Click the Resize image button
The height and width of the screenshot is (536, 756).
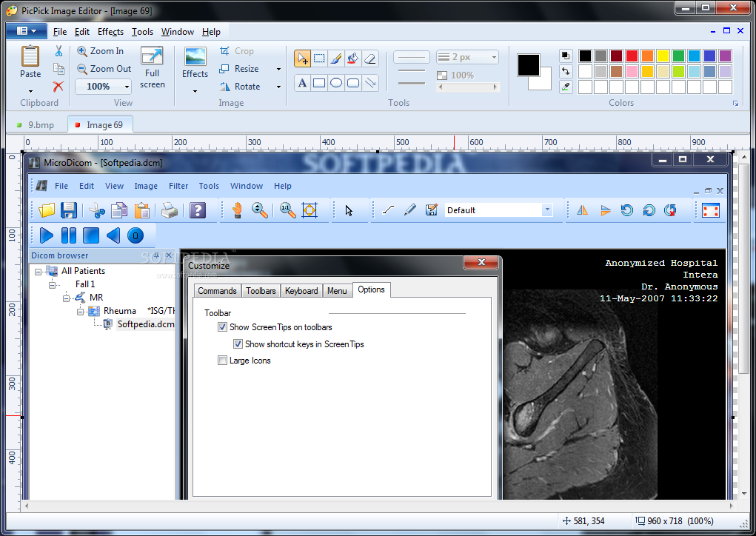(x=240, y=69)
